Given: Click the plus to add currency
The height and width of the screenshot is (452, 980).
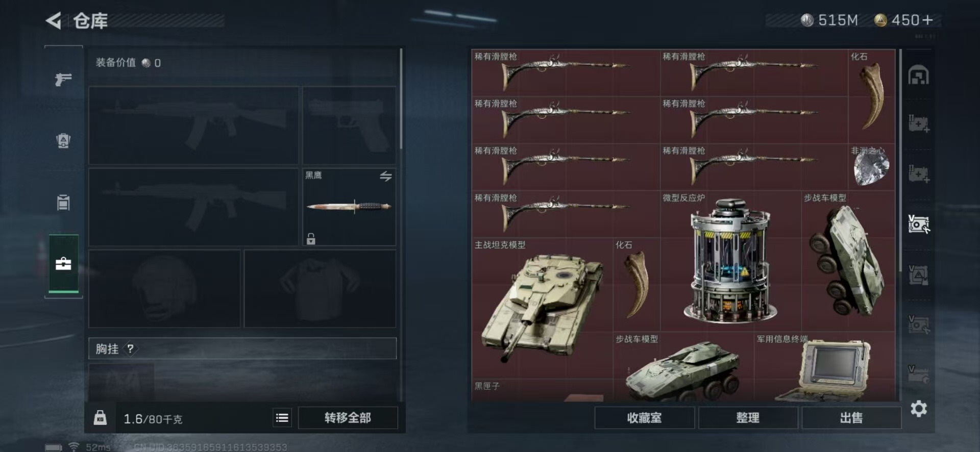Looking at the screenshot, I should coord(928,20).
